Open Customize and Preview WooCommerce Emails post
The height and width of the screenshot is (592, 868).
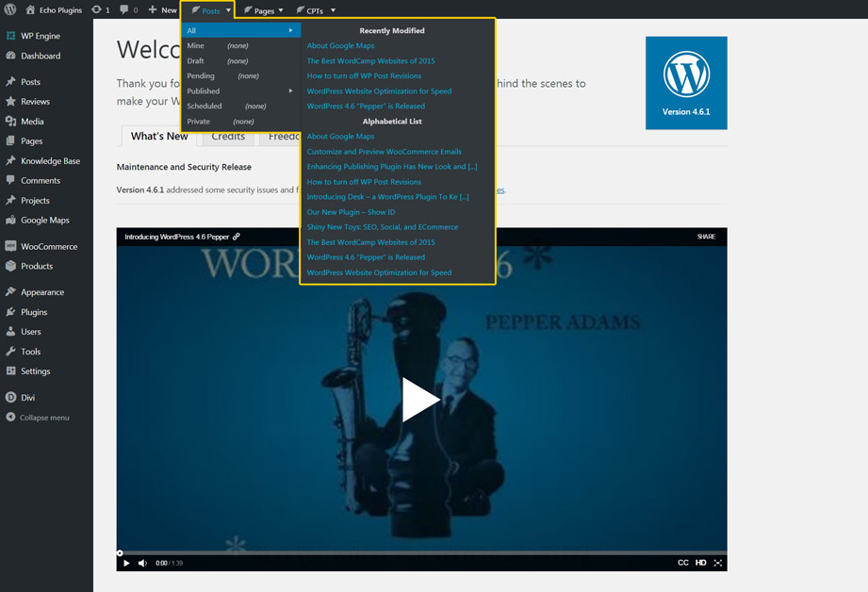[385, 151]
